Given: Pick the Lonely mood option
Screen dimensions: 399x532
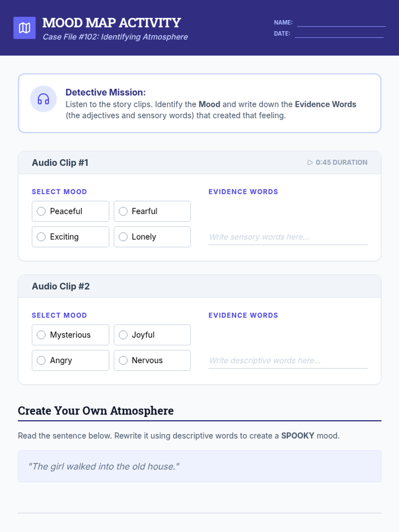Looking at the screenshot, I should tap(123, 237).
